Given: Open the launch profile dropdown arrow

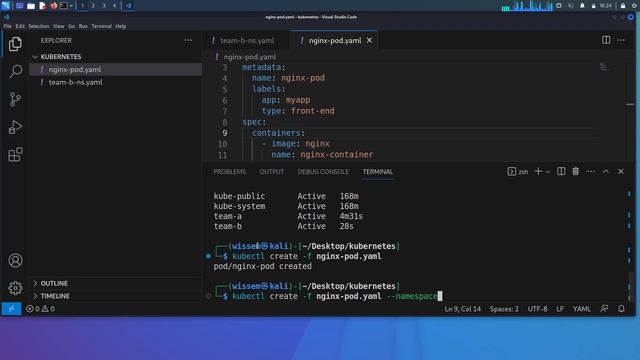Looking at the screenshot, I should coord(548,172).
